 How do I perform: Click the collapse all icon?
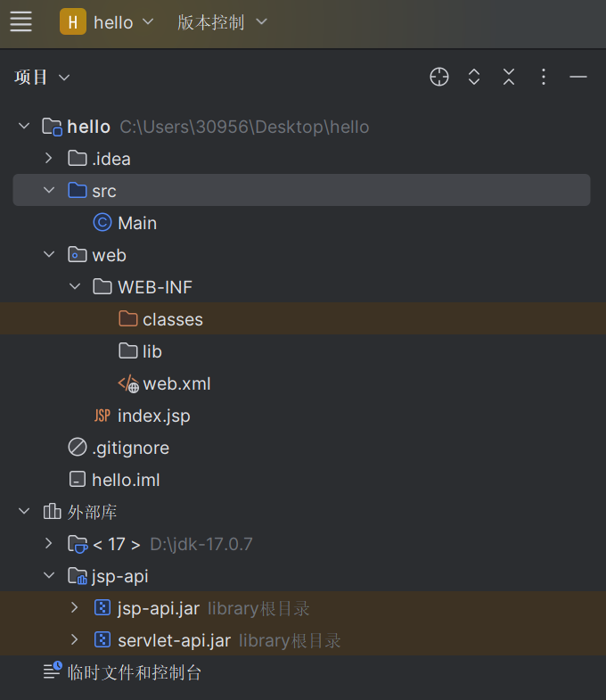508,77
